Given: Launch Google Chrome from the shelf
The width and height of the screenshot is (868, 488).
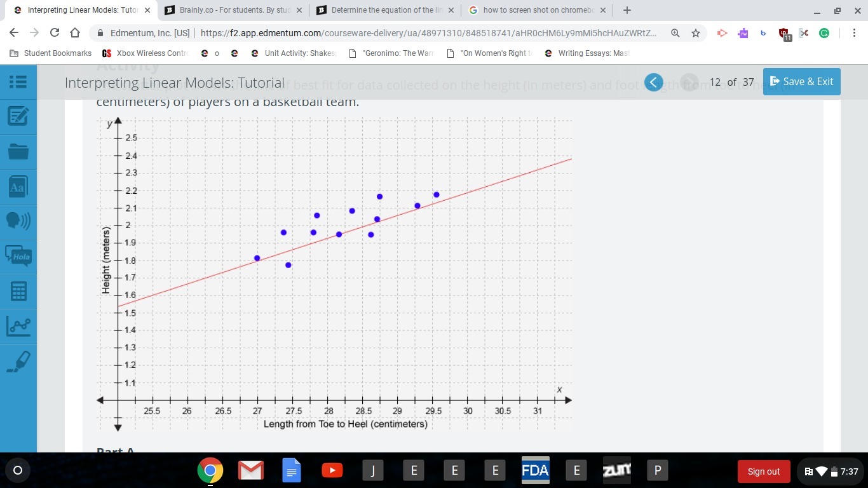Looking at the screenshot, I should click(210, 470).
